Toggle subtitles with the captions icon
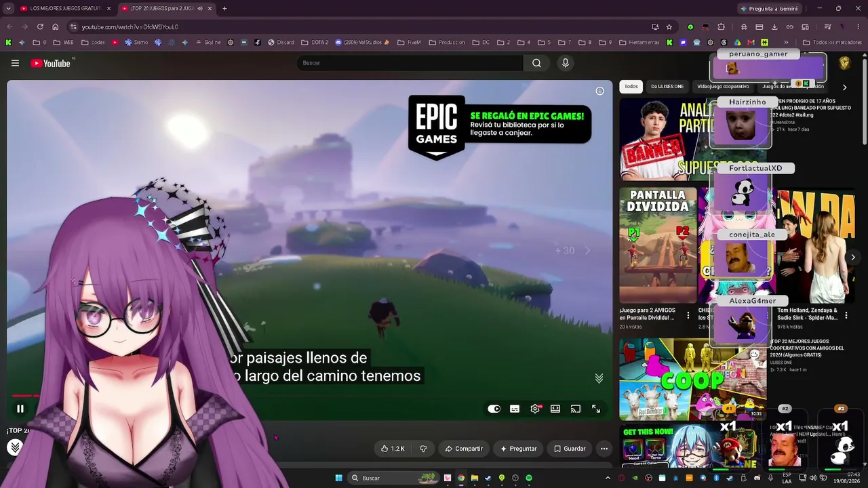 (515, 409)
